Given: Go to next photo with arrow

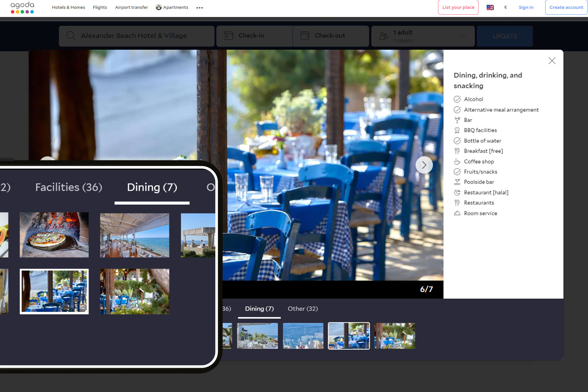Looking at the screenshot, I should [424, 165].
